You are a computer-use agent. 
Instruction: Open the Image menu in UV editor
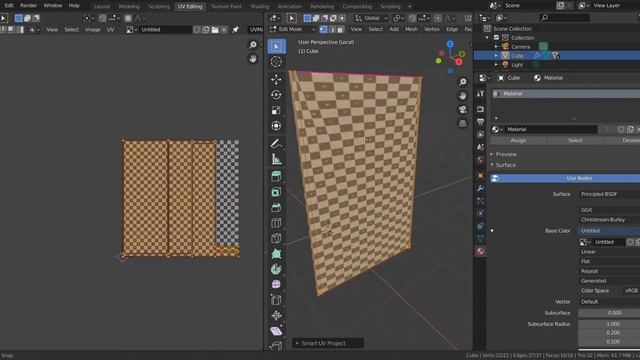coord(93,30)
